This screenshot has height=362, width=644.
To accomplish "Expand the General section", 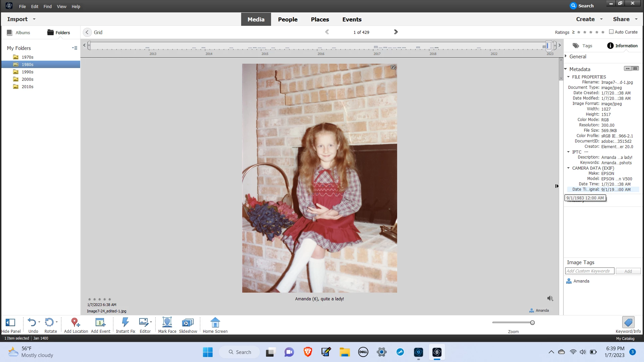I will tap(566, 56).
